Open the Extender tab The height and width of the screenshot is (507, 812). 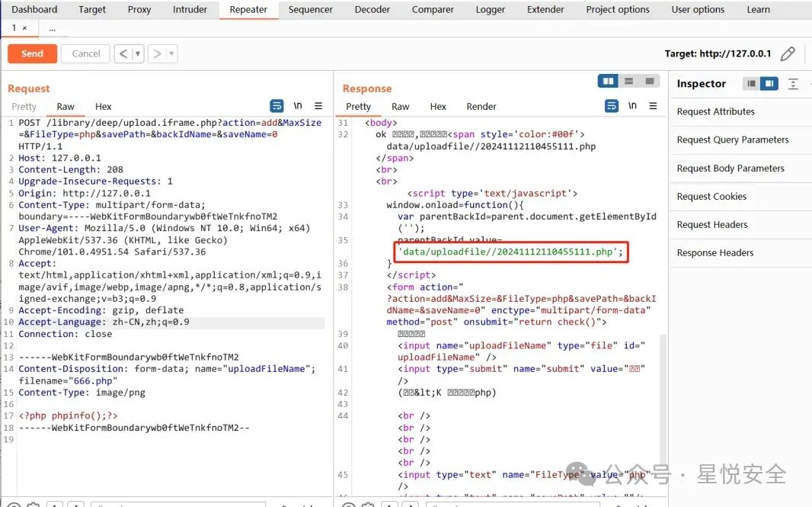click(545, 9)
